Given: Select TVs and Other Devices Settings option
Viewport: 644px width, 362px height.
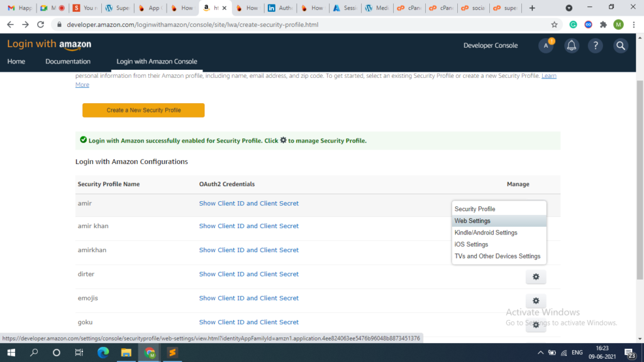Looking at the screenshot, I should (x=497, y=256).
